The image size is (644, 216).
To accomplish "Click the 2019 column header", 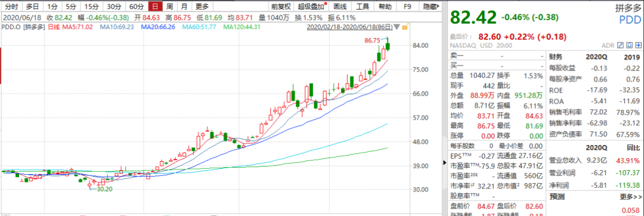I will (631, 57).
